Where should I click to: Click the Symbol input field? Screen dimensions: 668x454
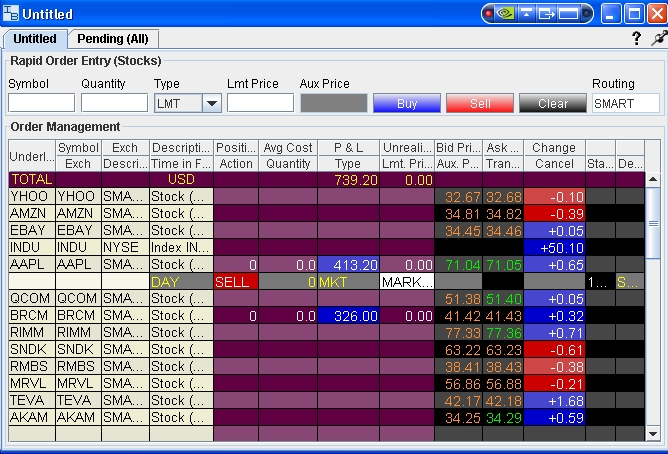[41, 103]
